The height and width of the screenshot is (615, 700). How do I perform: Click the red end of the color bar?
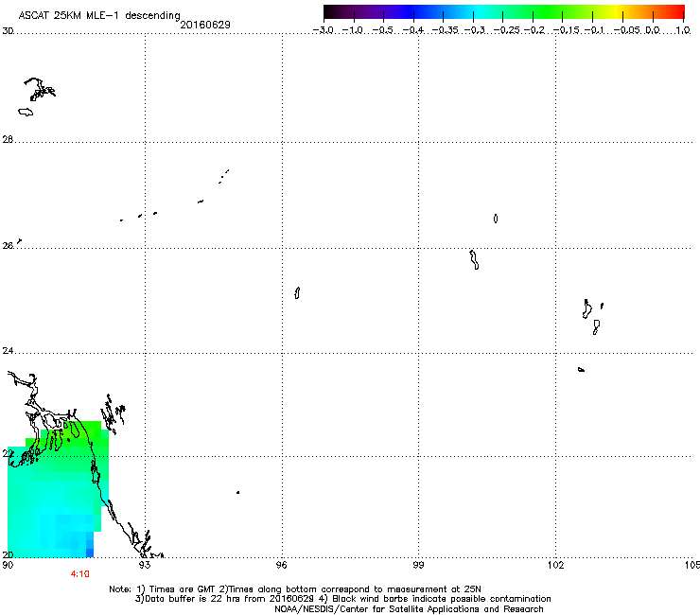click(678, 12)
